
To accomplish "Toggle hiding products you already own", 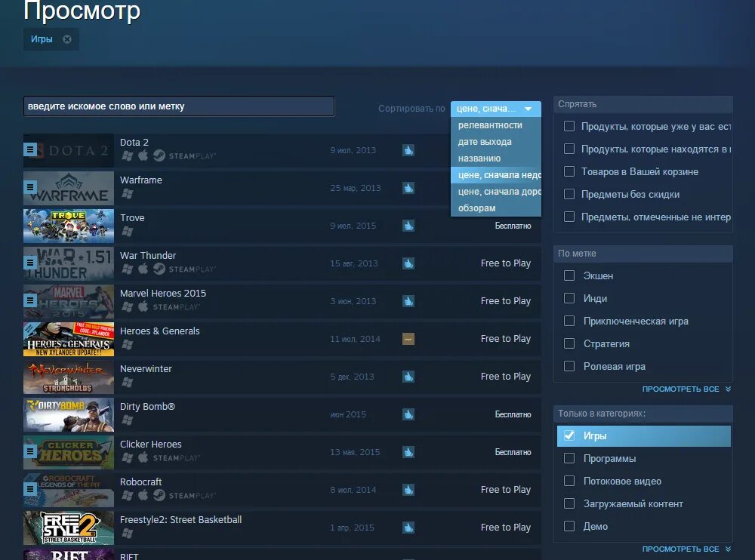I will tap(569, 126).
